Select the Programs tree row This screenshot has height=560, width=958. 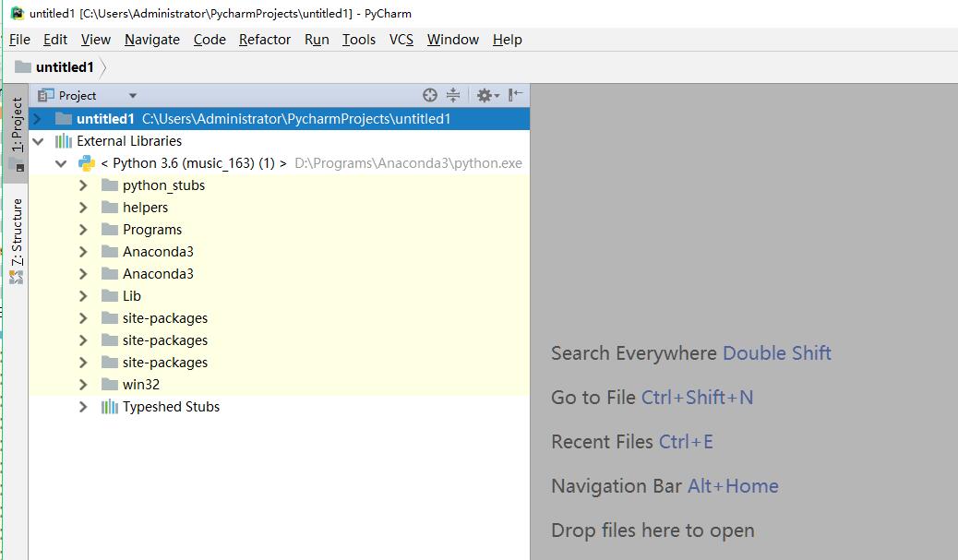[x=280, y=230]
